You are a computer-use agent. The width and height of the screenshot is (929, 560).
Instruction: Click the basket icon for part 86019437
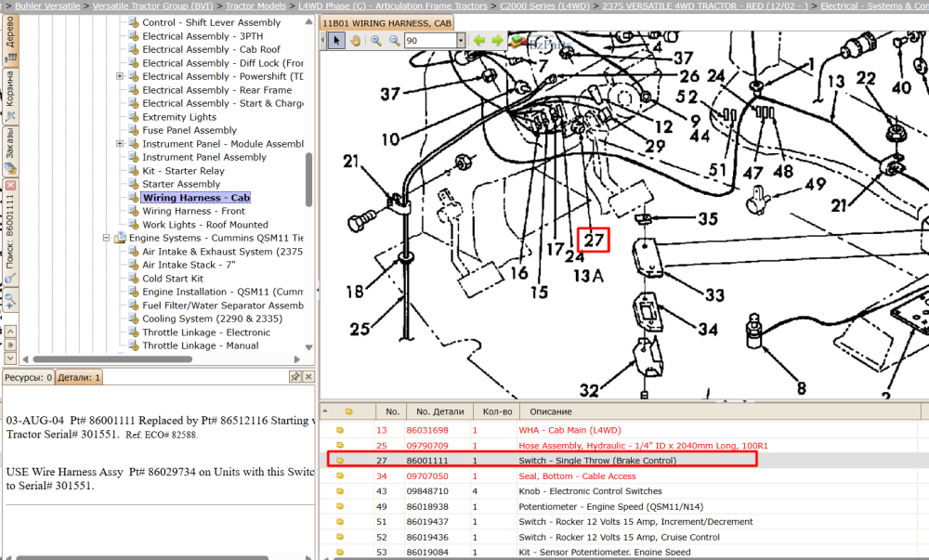pos(340,522)
